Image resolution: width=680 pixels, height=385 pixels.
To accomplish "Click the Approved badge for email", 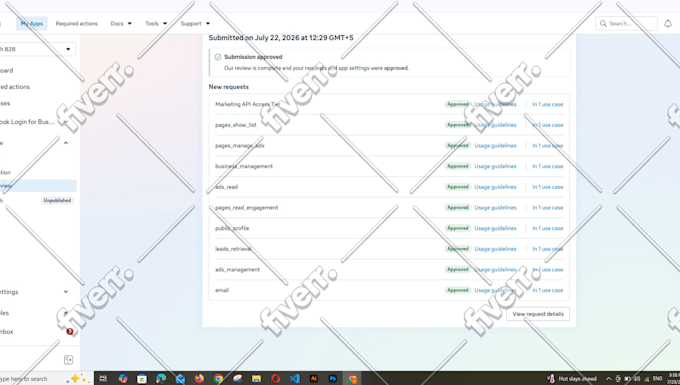I will [458, 290].
